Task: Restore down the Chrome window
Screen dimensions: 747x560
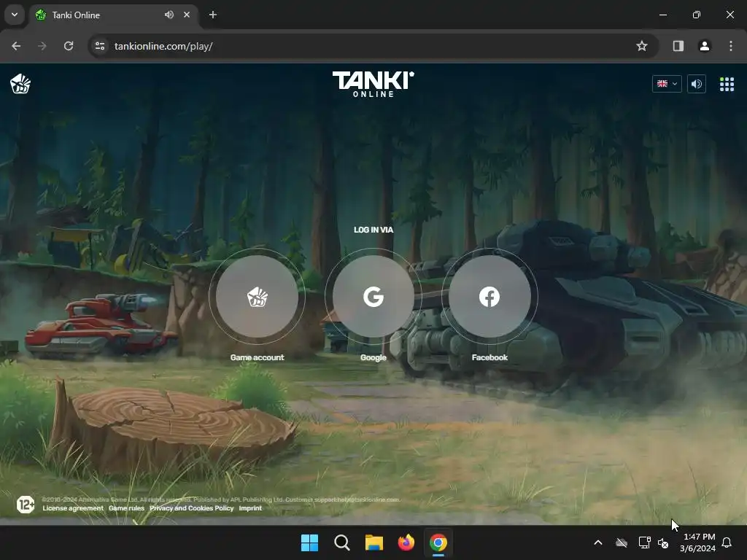Action: click(x=697, y=15)
